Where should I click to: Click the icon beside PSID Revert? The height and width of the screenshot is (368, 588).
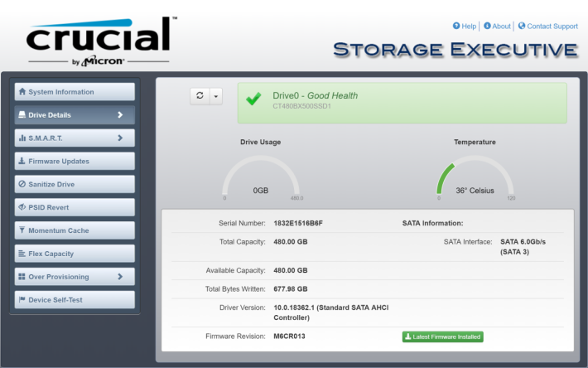click(22, 207)
